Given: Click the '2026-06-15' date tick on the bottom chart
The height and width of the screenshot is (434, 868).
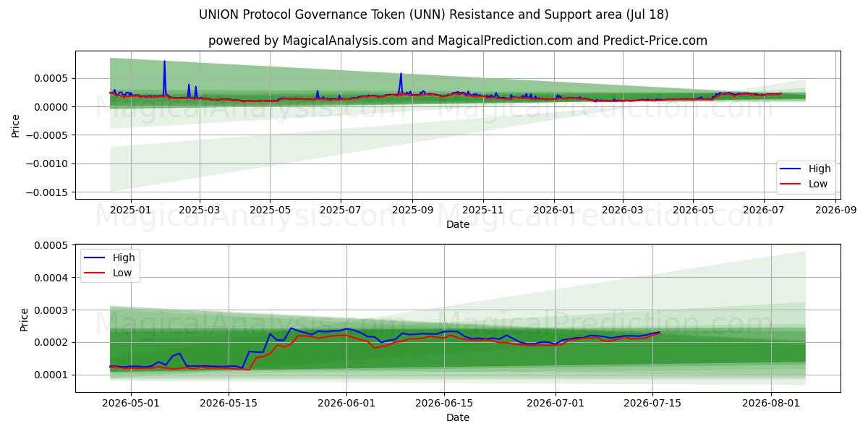Looking at the screenshot, I should [x=445, y=405].
